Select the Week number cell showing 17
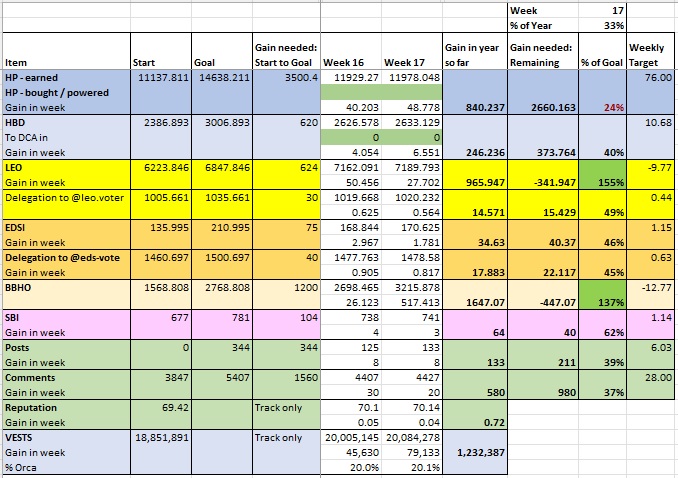 [602, 10]
